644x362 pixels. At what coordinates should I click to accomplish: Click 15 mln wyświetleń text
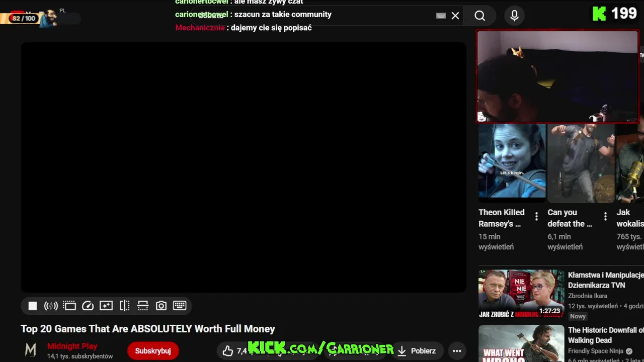tap(496, 242)
